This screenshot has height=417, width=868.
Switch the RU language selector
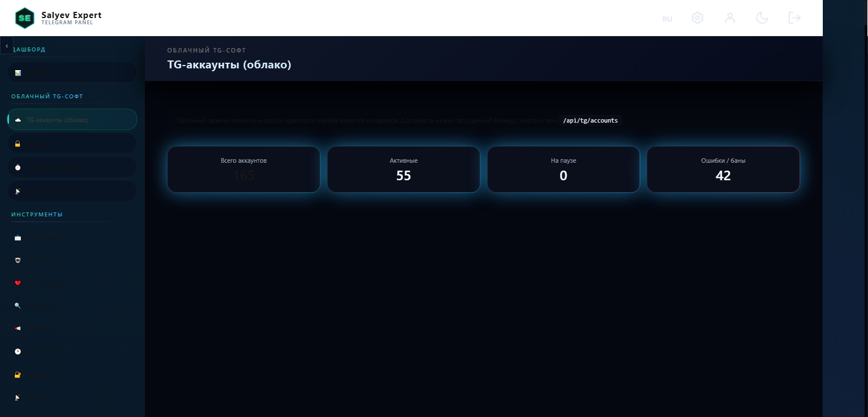(667, 19)
